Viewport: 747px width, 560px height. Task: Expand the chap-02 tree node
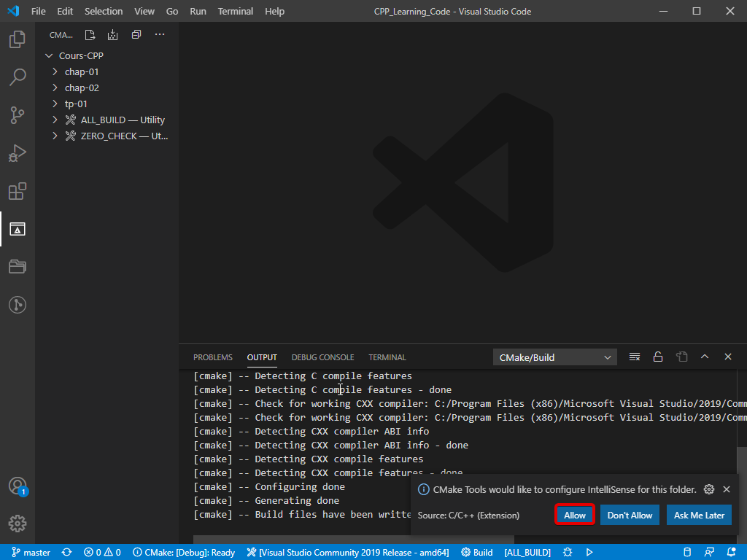coord(55,87)
